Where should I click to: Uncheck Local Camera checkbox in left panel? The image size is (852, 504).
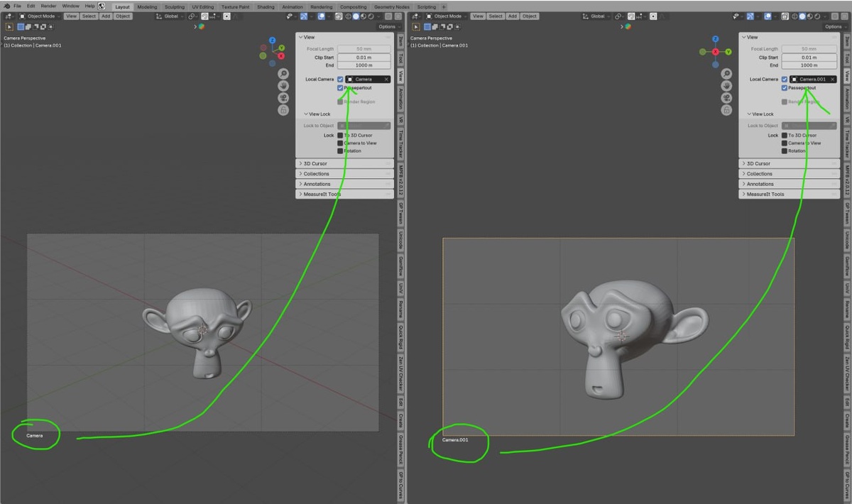pos(341,80)
